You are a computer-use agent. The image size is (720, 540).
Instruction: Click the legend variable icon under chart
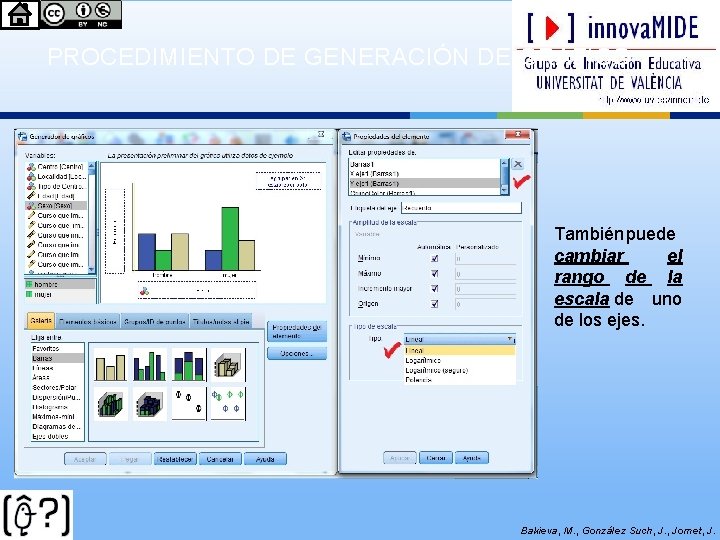[x=144, y=291]
